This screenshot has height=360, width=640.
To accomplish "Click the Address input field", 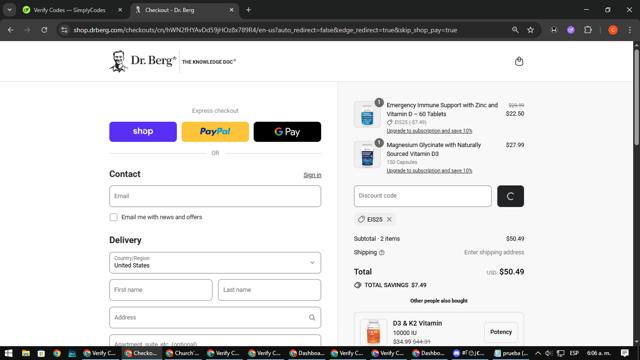I will (x=215, y=318).
